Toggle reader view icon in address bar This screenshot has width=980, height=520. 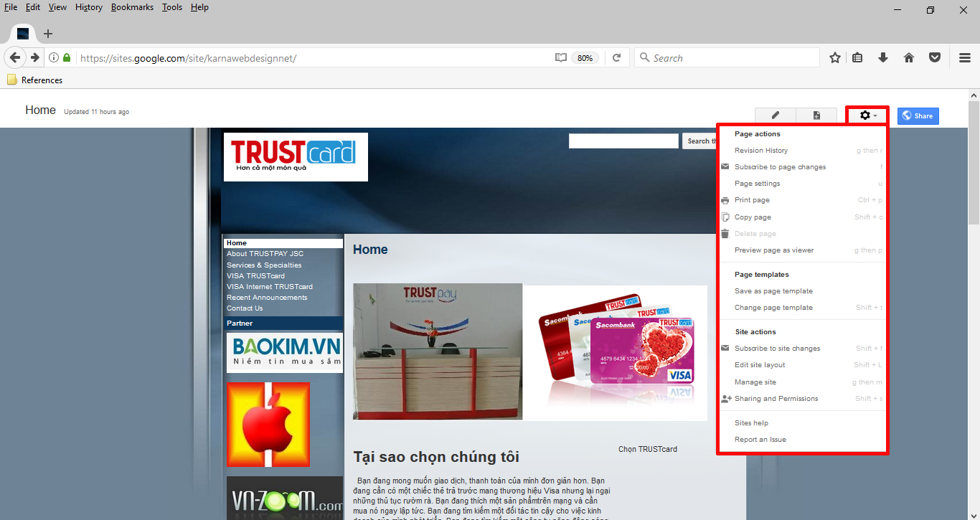(561, 57)
